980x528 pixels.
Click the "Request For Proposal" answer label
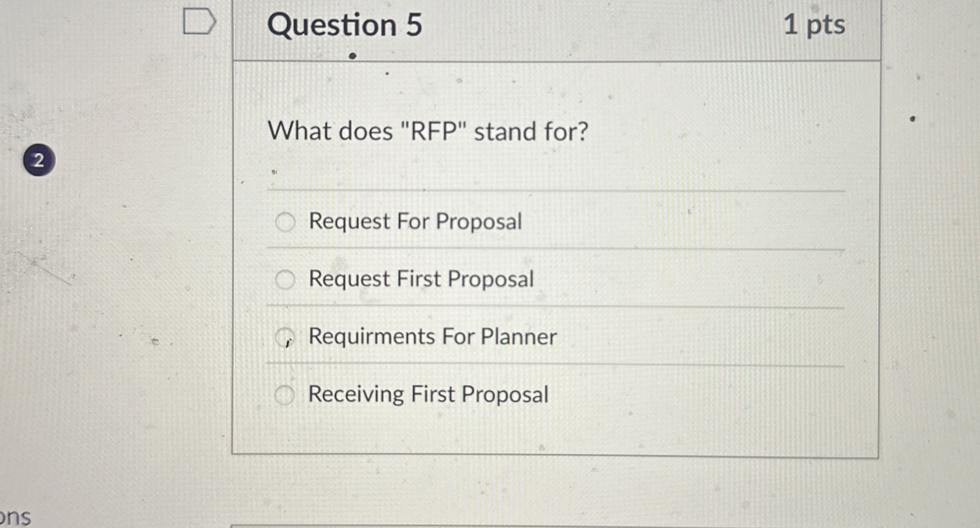pyautogui.click(x=415, y=221)
